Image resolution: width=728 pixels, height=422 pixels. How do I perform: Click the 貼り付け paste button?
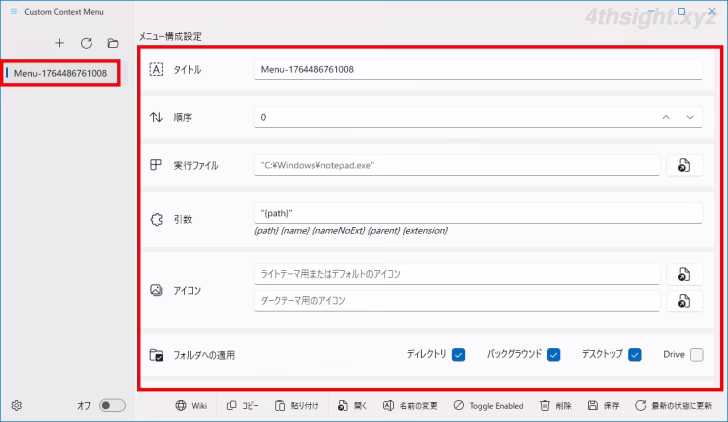click(297, 405)
